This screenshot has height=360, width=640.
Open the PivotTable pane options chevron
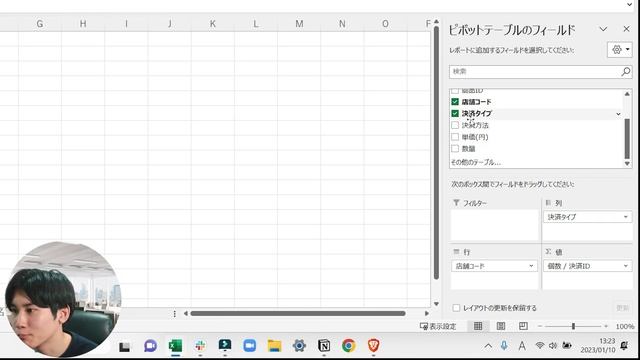603,29
